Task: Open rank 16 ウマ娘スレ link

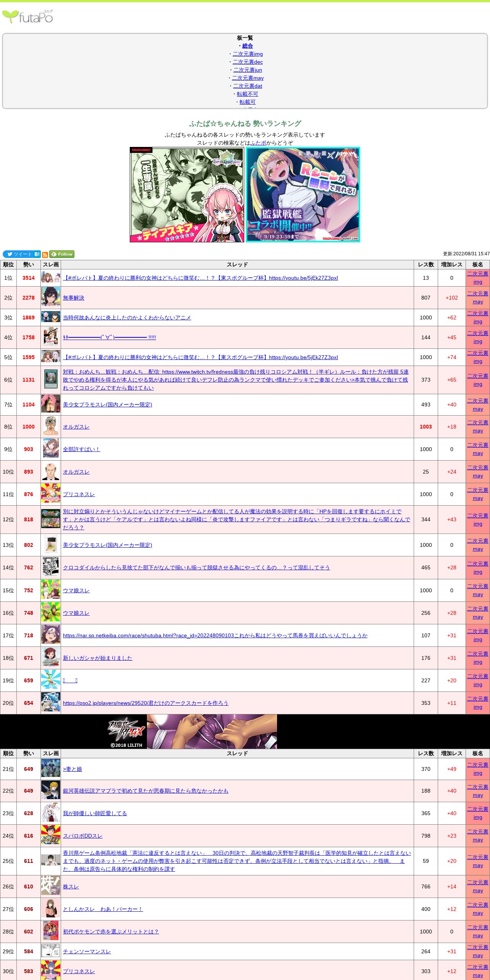Action: 76,613
